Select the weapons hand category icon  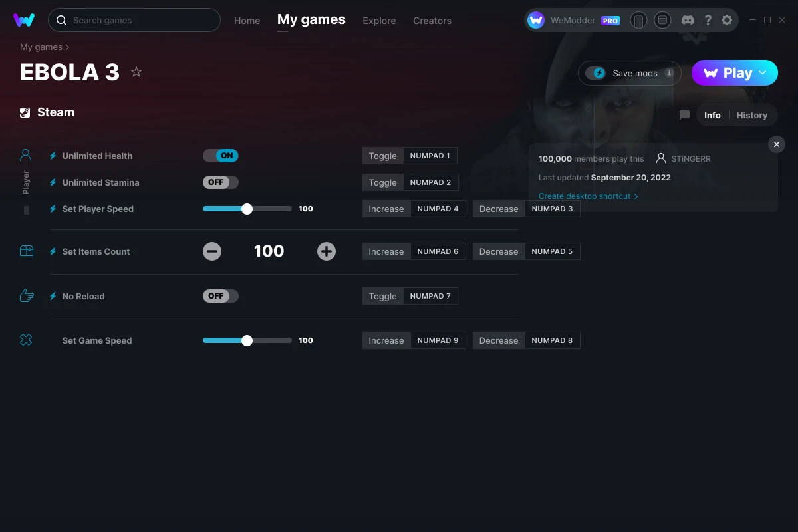tap(26, 296)
